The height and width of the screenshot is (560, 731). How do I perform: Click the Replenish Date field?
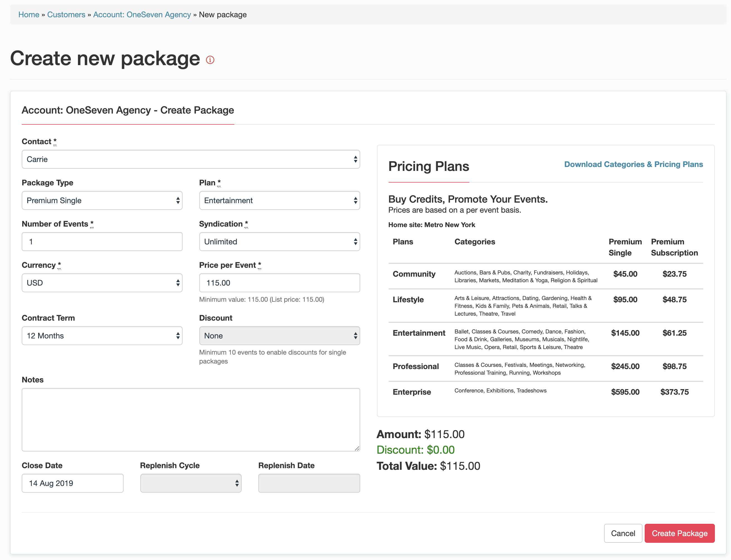(309, 483)
